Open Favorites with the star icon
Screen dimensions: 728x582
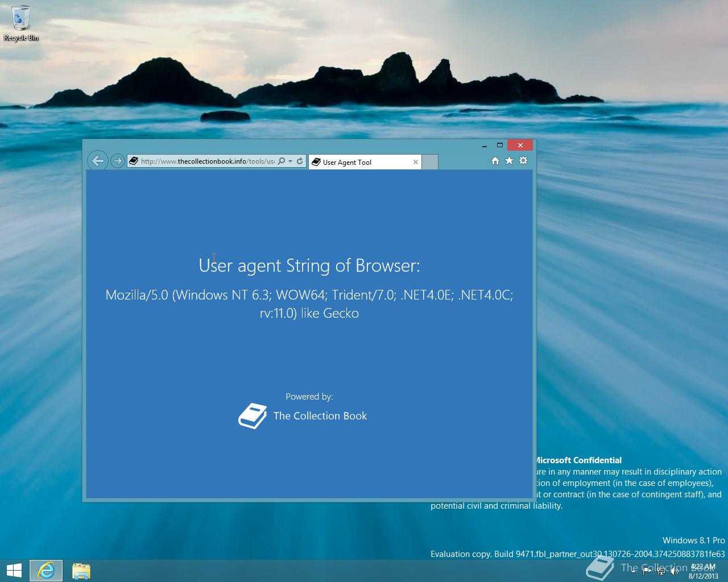pyautogui.click(x=509, y=161)
